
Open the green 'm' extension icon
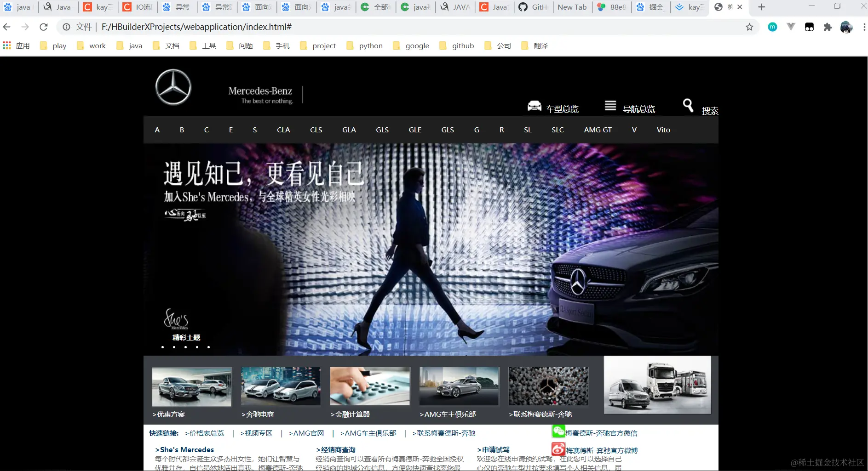pyautogui.click(x=772, y=27)
